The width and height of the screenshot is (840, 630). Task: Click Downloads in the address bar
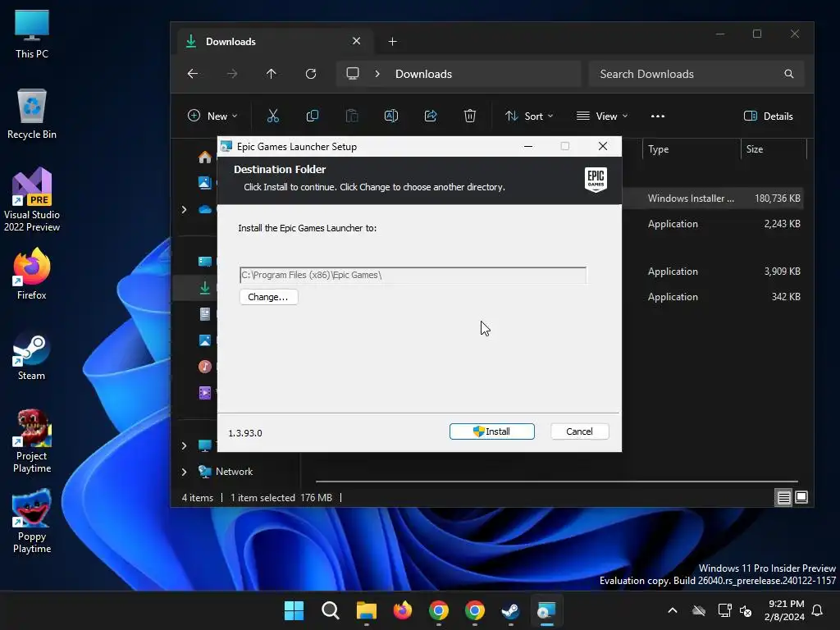[423, 74]
